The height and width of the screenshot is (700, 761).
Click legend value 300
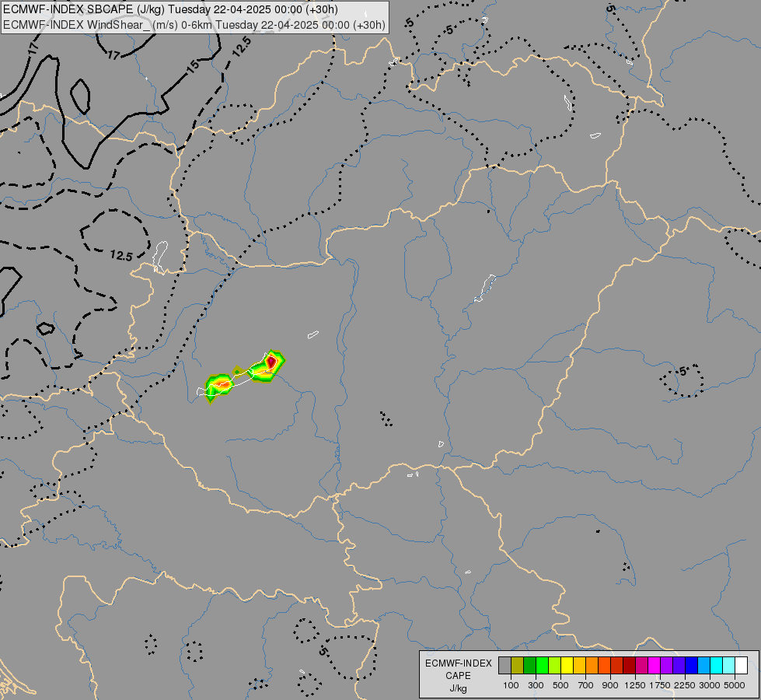pyautogui.click(x=536, y=685)
